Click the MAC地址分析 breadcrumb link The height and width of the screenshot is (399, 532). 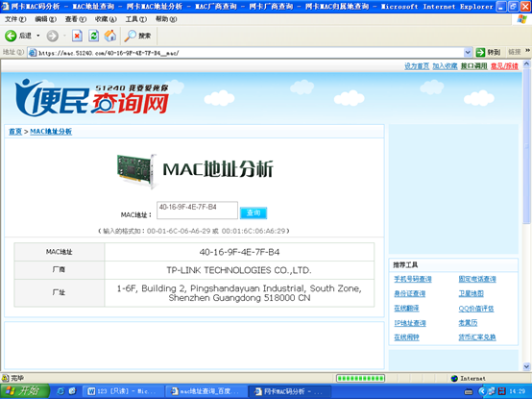[51, 132]
